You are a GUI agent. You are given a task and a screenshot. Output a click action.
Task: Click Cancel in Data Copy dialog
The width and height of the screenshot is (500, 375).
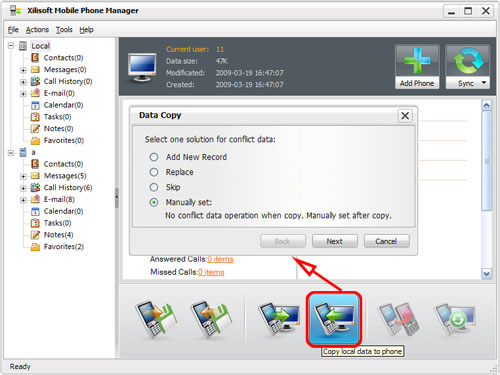pyautogui.click(x=386, y=241)
